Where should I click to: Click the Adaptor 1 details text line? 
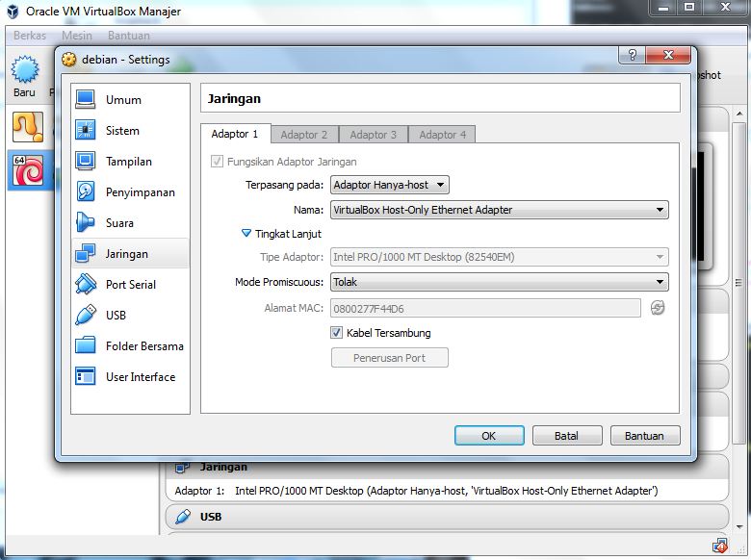tap(416, 491)
